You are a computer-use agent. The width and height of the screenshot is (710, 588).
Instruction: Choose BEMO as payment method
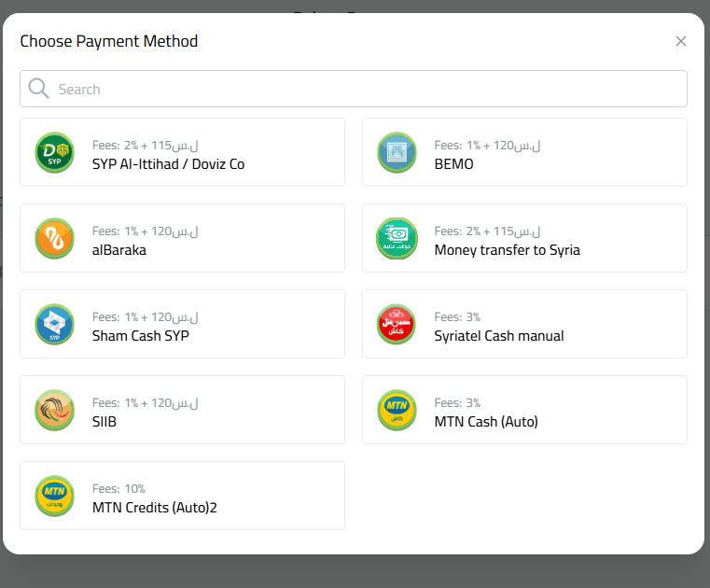pos(524,152)
